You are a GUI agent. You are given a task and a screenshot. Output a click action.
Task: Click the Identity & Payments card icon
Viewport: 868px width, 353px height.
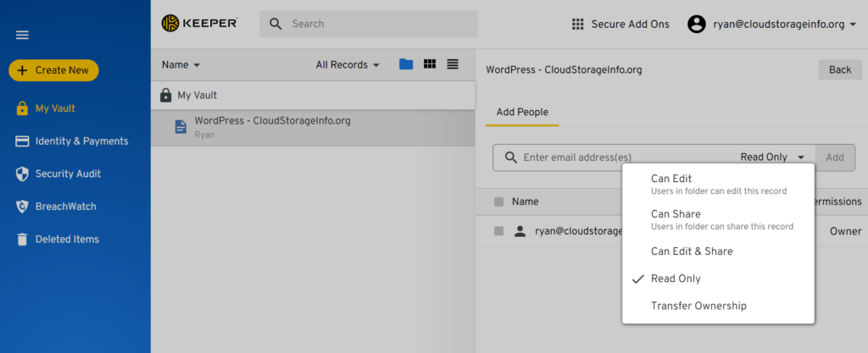[22, 141]
